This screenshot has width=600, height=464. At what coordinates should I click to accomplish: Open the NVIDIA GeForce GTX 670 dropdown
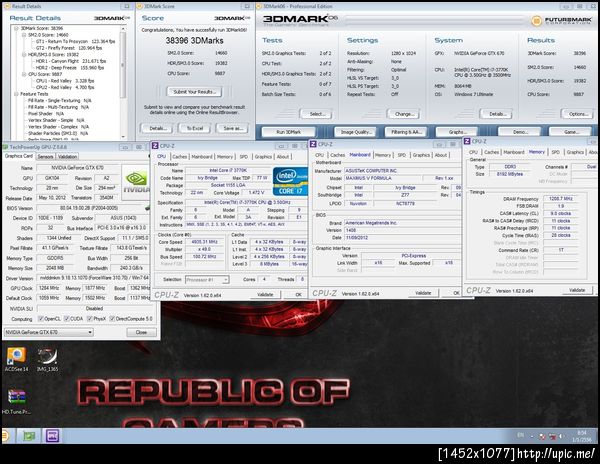(x=49, y=332)
